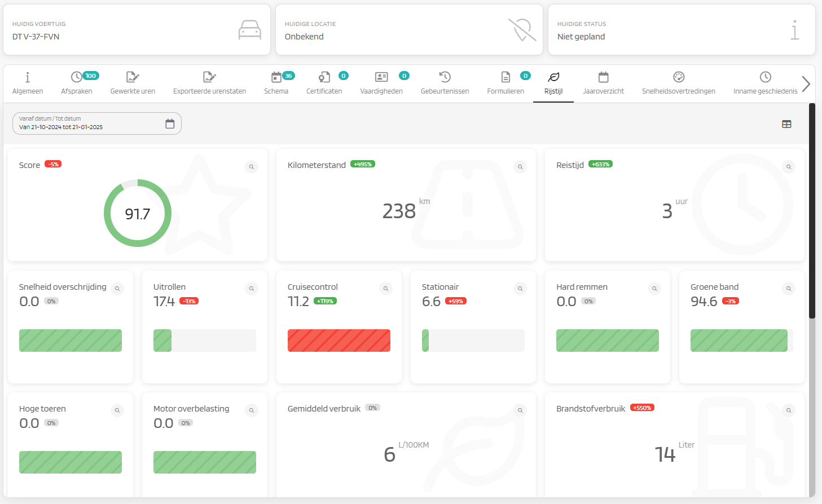Click the Hard remmen green bar
822x504 pixels.
point(608,341)
